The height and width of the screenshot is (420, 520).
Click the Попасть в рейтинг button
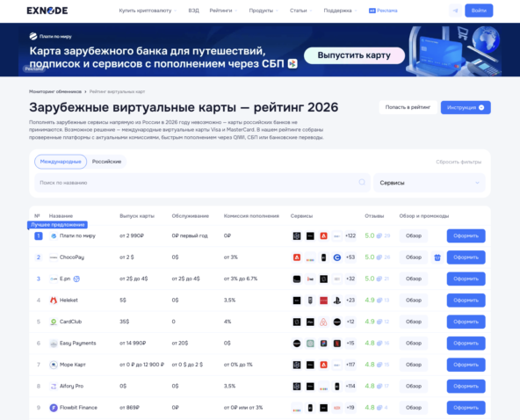click(x=408, y=107)
